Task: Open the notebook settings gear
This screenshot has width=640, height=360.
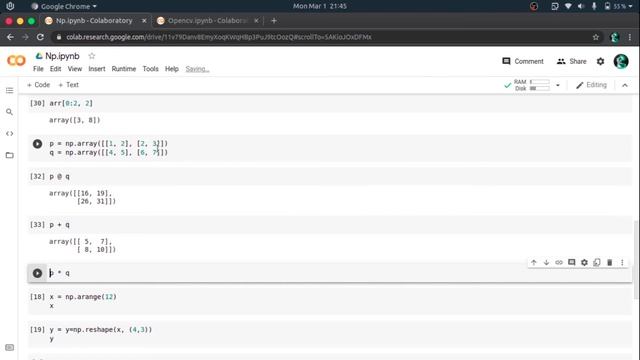Action: pyautogui.click(x=600, y=61)
